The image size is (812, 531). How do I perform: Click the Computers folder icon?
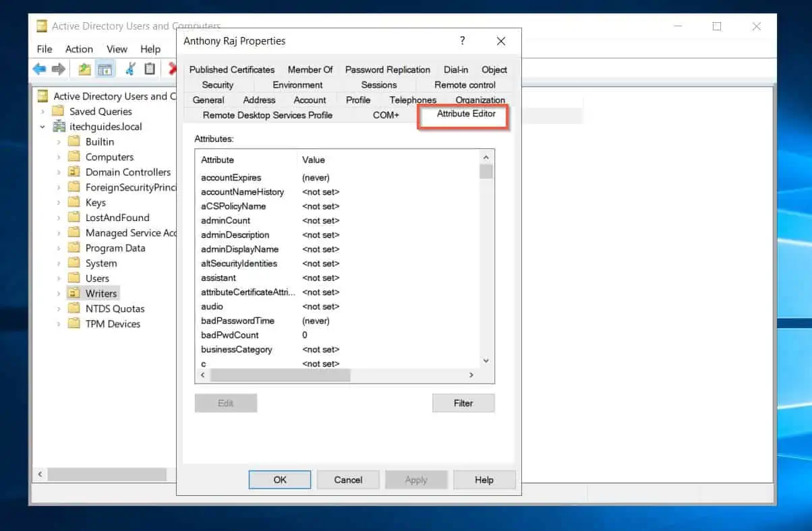pyautogui.click(x=74, y=157)
